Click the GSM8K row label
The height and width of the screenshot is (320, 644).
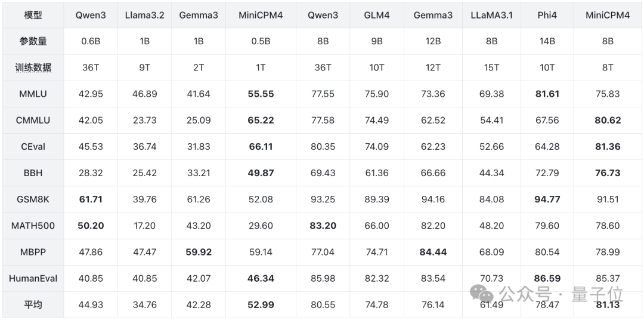[x=33, y=199]
